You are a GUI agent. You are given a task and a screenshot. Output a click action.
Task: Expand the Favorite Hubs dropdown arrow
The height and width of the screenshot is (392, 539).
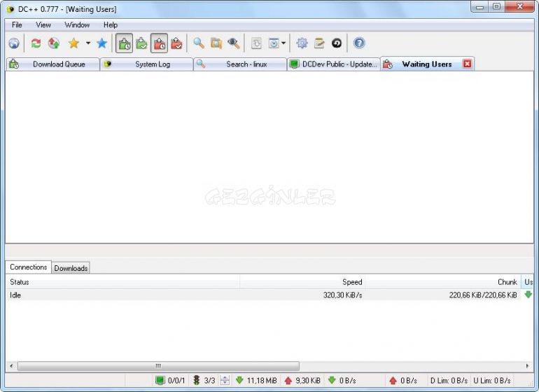pyautogui.click(x=88, y=43)
